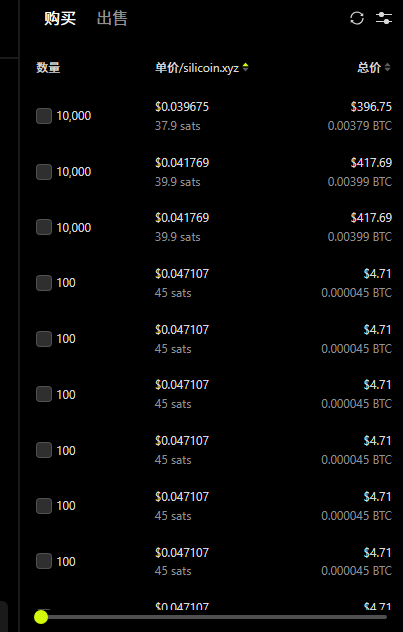Select the third 100 quantity checkbox
Viewport: 403px width, 632px height.
coord(44,394)
